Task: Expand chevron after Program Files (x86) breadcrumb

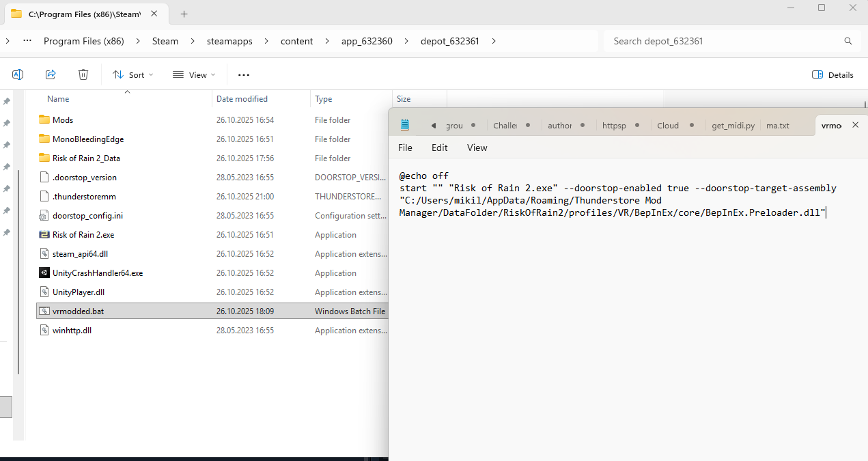Action: tap(137, 41)
